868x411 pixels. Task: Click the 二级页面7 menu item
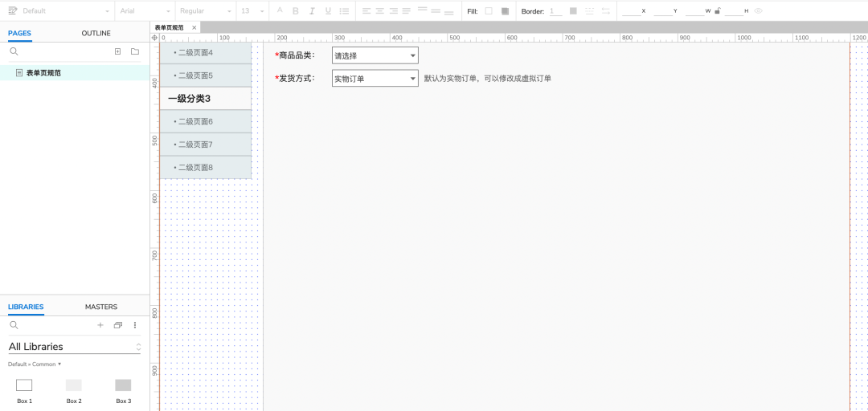[x=206, y=144]
